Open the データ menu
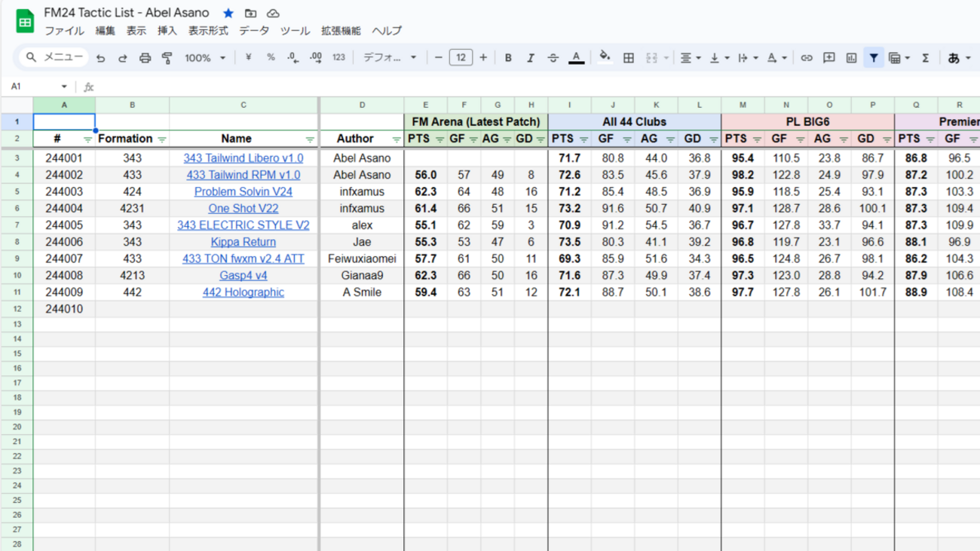The image size is (980, 551). click(254, 31)
